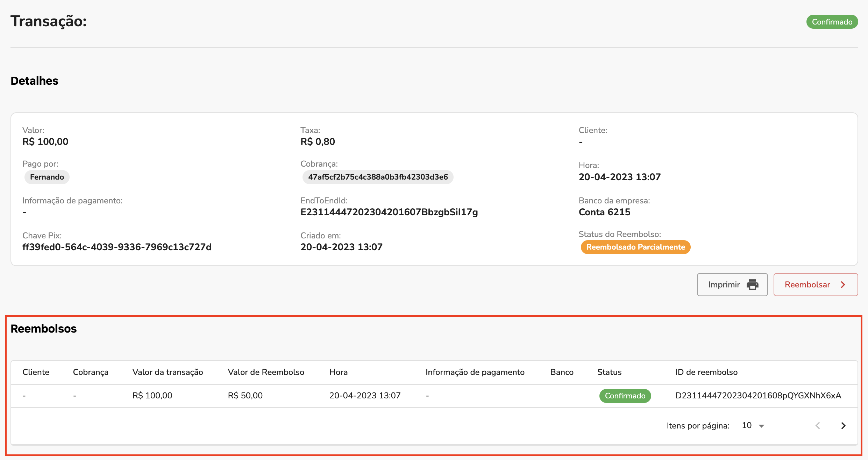Click the Status column header
The height and width of the screenshot is (460, 868).
[609, 372]
